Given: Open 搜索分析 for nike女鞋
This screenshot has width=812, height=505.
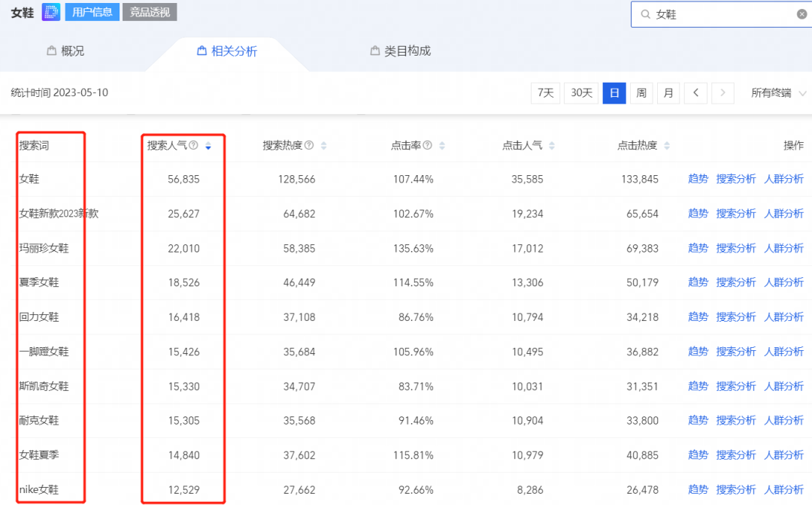Looking at the screenshot, I should point(736,490).
